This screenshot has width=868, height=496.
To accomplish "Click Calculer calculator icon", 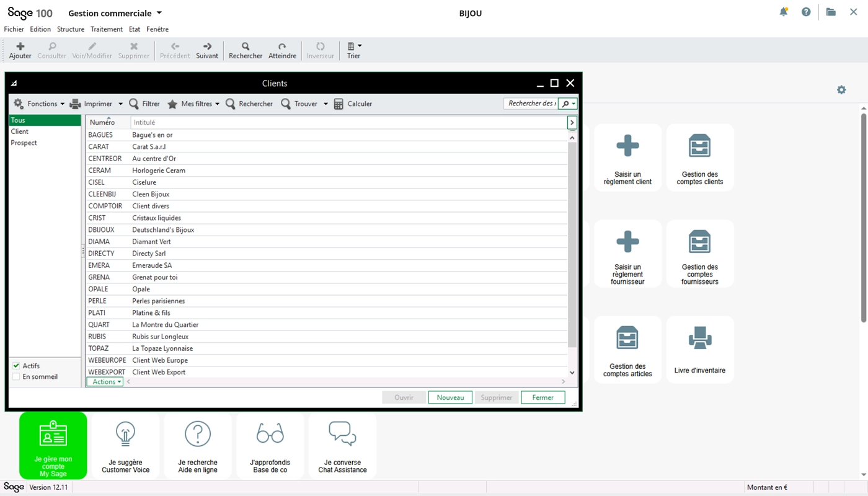I will [x=339, y=104].
